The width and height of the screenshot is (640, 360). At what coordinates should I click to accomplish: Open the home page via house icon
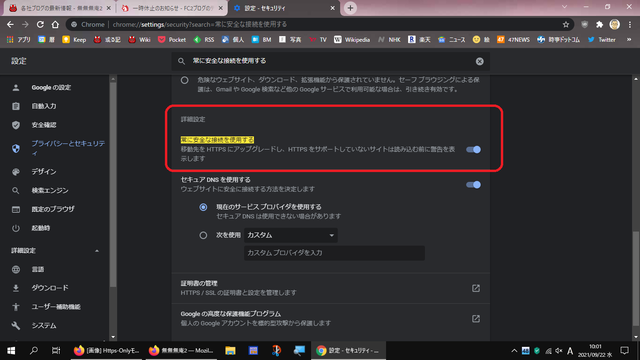point(55,24)
